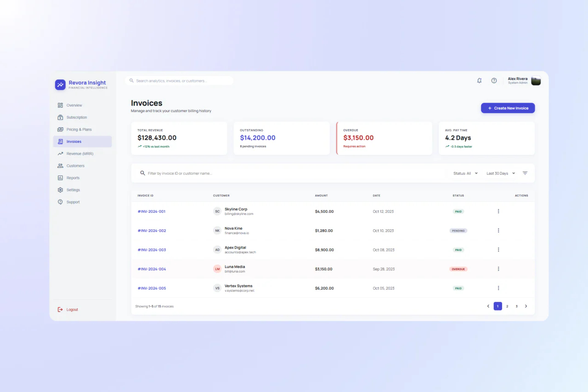
Task: Open invoice #INV-2024-004 link
Action: (152, 269)
